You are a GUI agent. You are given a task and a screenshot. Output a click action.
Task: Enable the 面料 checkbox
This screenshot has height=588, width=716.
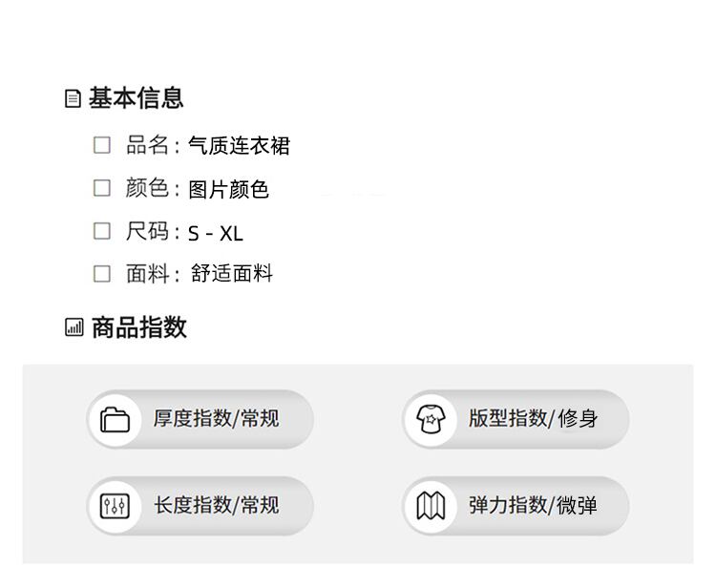102,274
